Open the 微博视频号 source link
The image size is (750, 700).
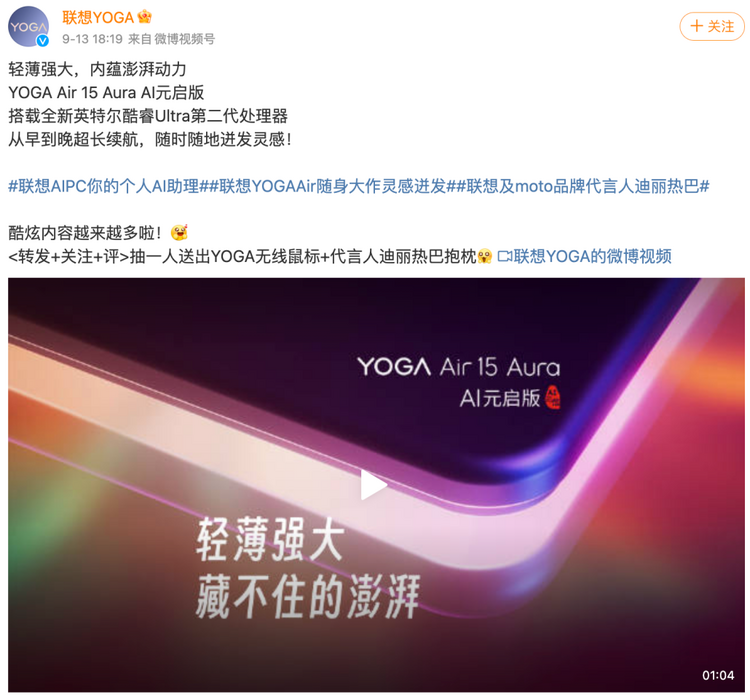(184, 39)
